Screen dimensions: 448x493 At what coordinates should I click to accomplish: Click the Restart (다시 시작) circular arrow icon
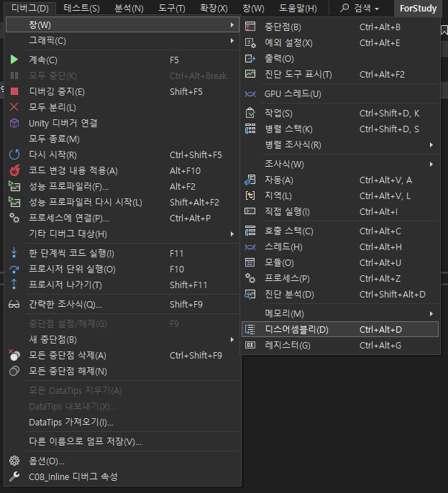(x=14, y=155)
